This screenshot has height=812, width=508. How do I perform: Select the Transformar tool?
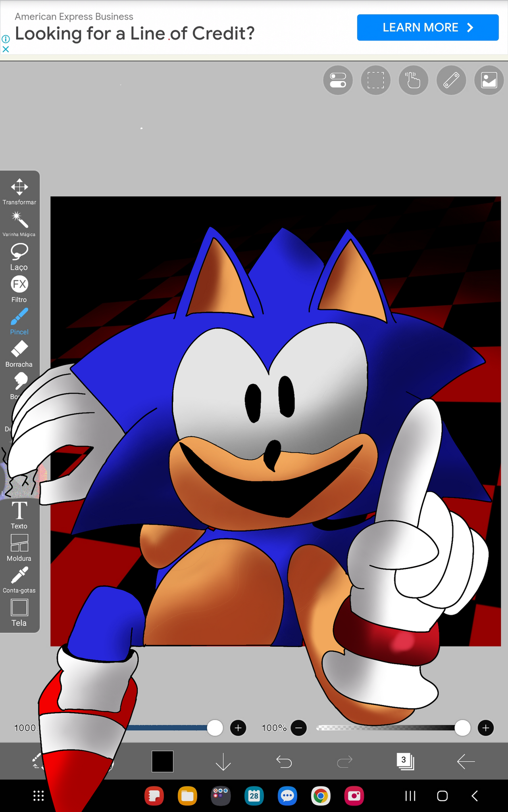coord(19,192)
